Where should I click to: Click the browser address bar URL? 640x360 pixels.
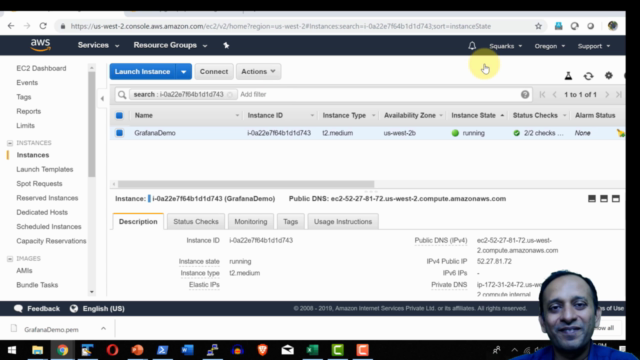click(280, 27)
